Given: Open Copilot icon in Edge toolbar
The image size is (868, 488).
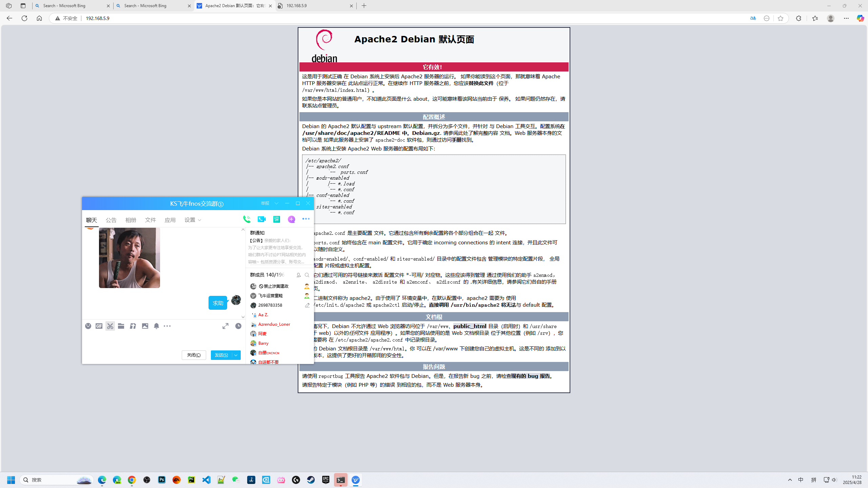Looking at the screenshot, I should (x=860, y=18).
